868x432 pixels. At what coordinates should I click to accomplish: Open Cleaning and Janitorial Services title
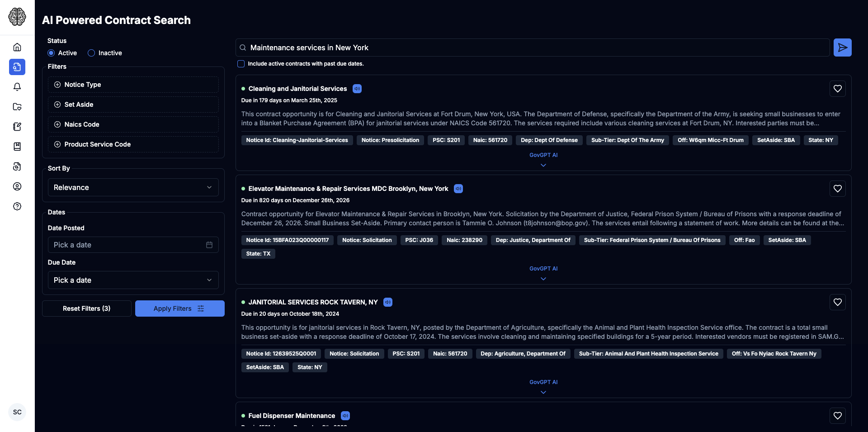[x=297, y=89]
